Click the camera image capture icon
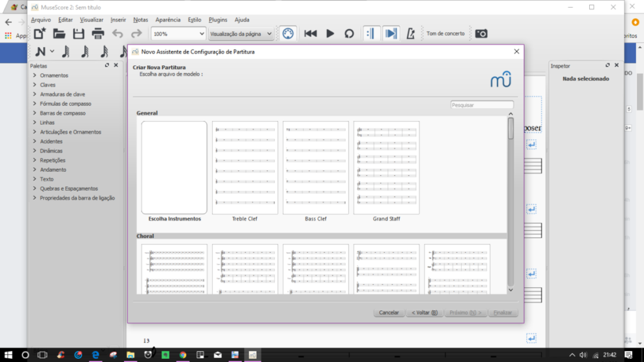Image resolution: width=644 pixels, height=362 pixels. pyautogui.click(x=481, y=33)
